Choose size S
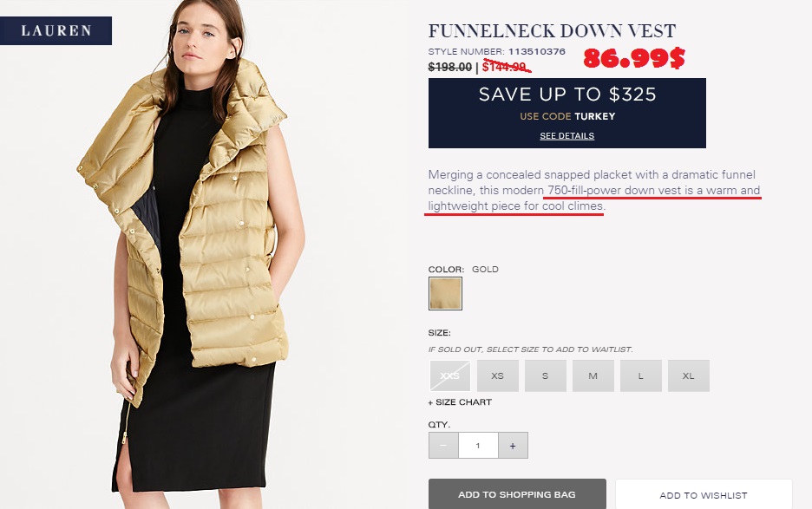The height and width of the screenshot is (509, 812). (x=546, y=376)
